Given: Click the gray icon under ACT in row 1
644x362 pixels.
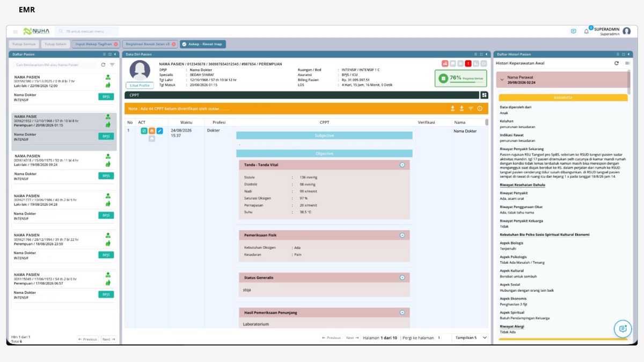Looking at the screenshot, I should tap(152, 139).
